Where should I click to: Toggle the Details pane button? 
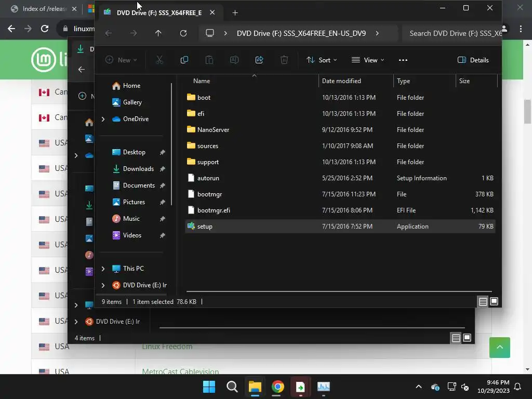[x=473, y=60]
